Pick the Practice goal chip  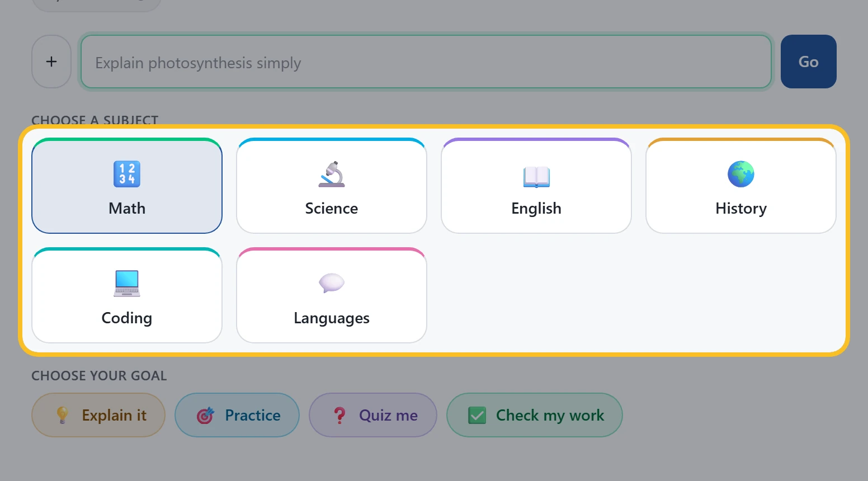click(237, 415)
